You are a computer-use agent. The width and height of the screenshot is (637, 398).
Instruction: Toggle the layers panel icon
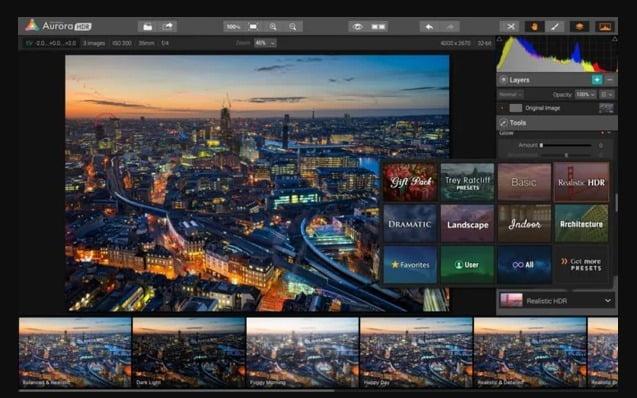click(x=580, y=27)
